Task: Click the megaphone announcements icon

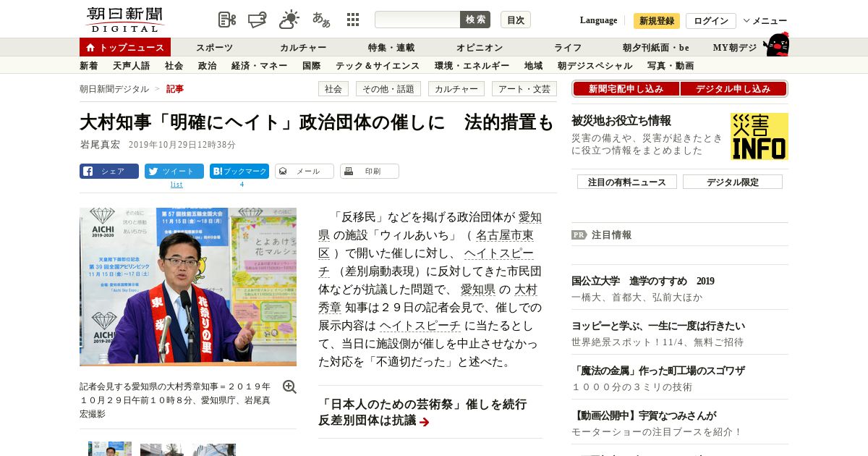Action: coord(258,20)
